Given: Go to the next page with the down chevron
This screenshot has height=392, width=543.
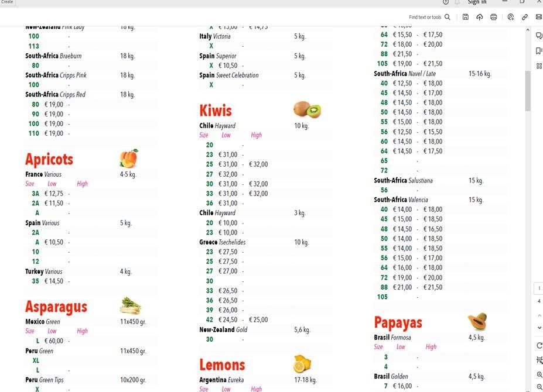Looking at the screenshot, I should [x=539, y=328].
